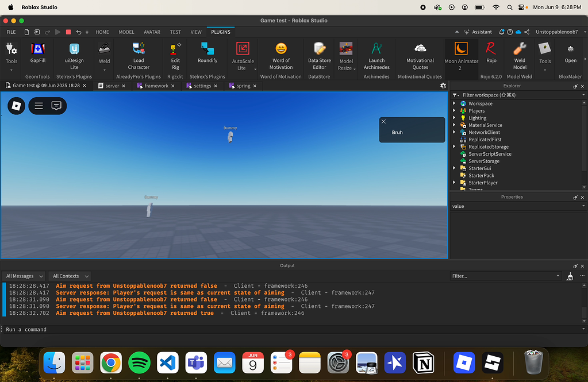The width and height of the screenshot is (588, 382).
Task: Close the spring script tab
Action: [255, 86]
